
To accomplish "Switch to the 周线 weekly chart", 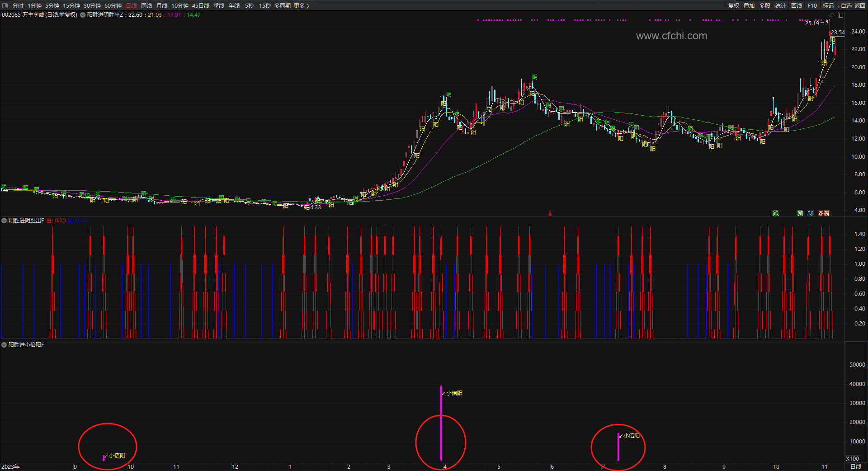I will coord(146,5).
